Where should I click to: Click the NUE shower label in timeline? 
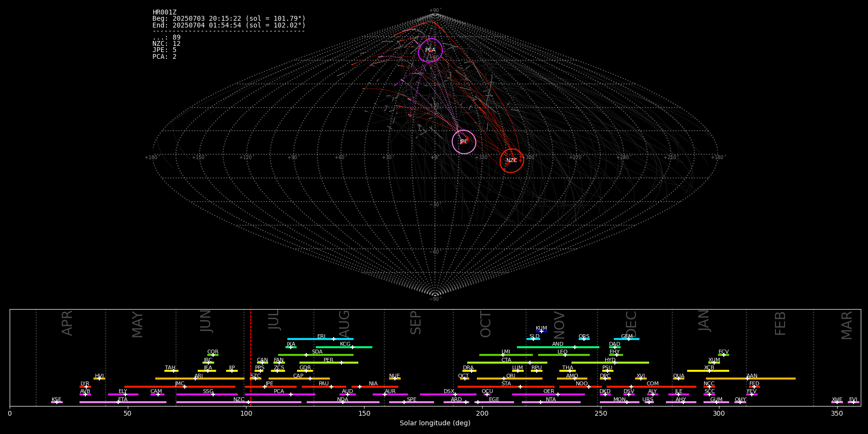pos(395,376)
